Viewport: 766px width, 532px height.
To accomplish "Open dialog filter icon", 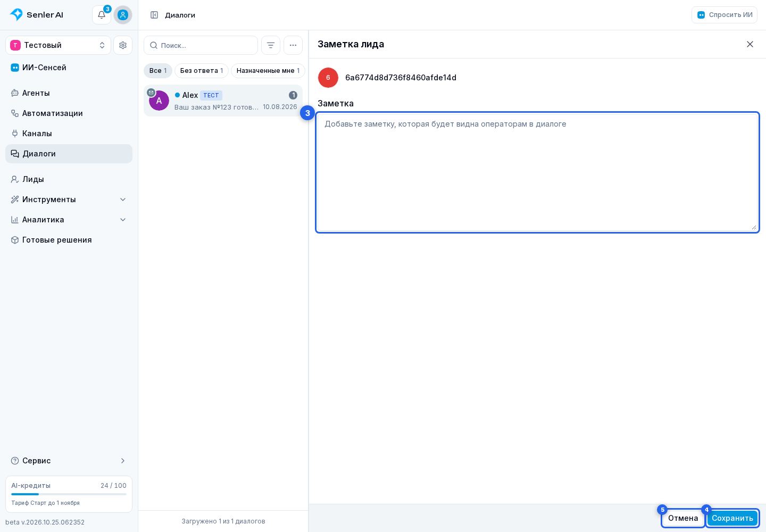I will tap(271, 45).
